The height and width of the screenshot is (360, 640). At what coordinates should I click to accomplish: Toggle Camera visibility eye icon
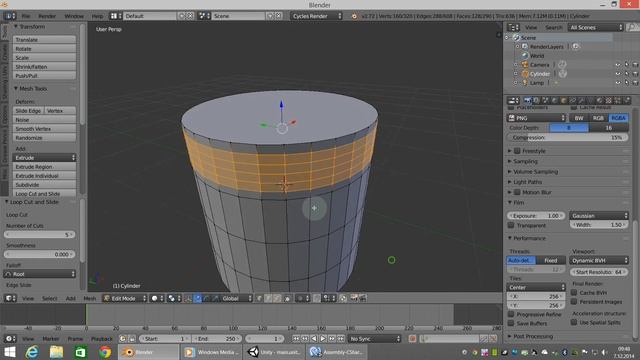tap(618, 64)
